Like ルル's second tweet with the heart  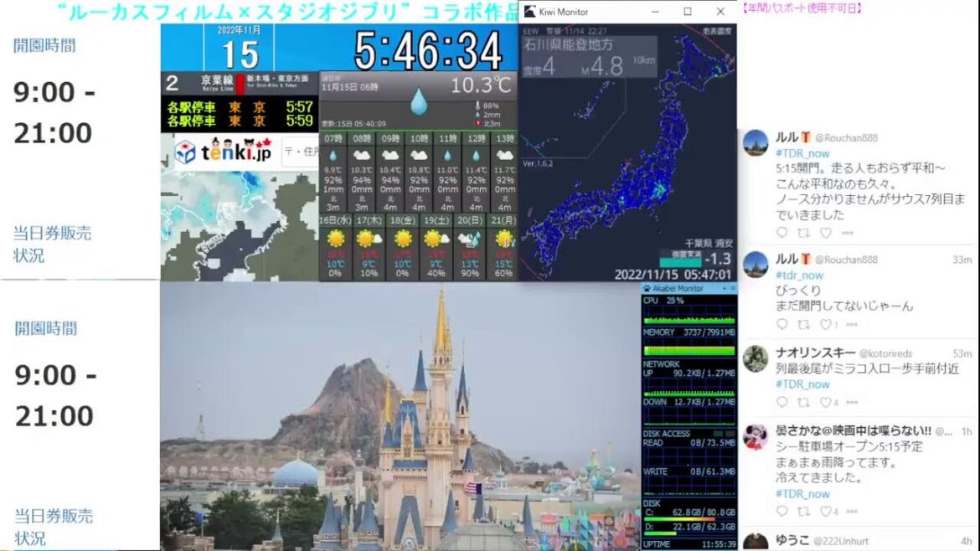tap(826, 322)
